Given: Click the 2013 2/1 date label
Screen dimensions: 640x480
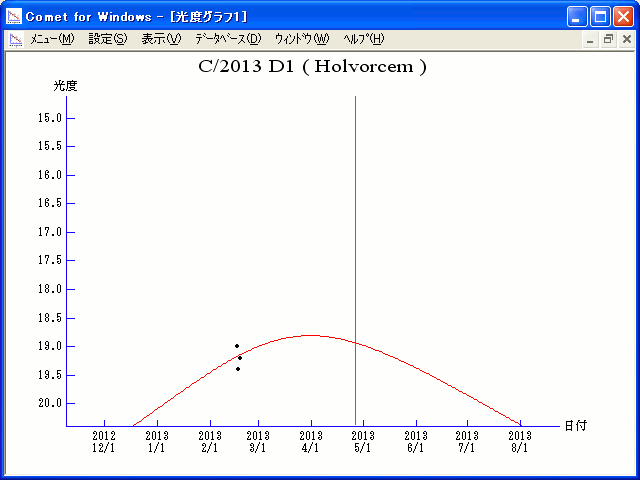Looking at the screenshot, I should point(210,442).
